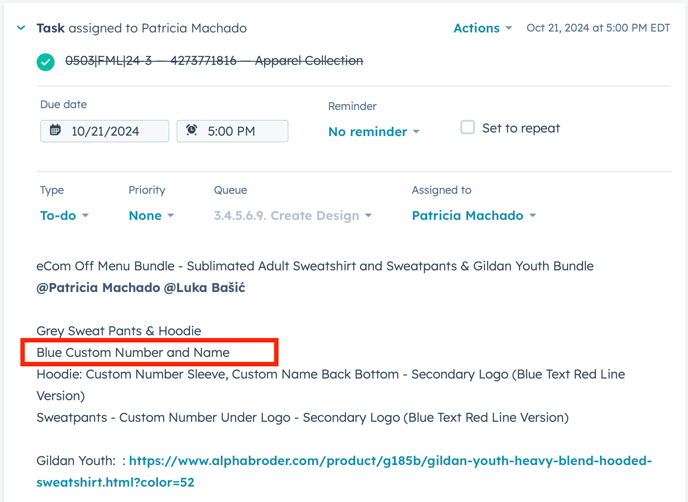
Task: Collapse the task with the chevron icon
Action: pos(21,28)
